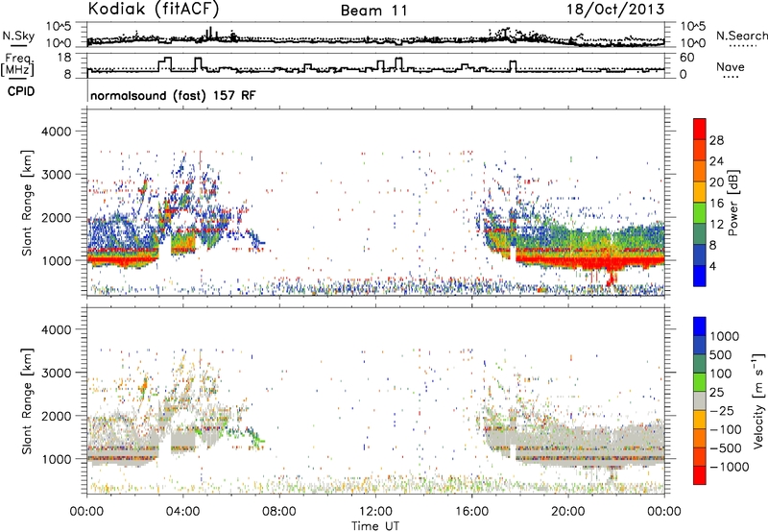Click the N.Sky legend label
Viewport: 768px width, 532px height.
[x=18, y=36]
